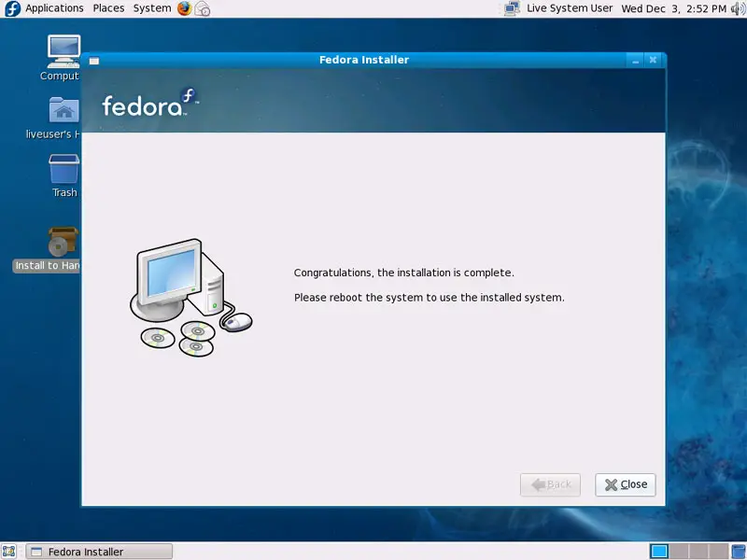The image size is (747, 560).
Task: Open the volume control speaker icon
Action: coord(738,8)
